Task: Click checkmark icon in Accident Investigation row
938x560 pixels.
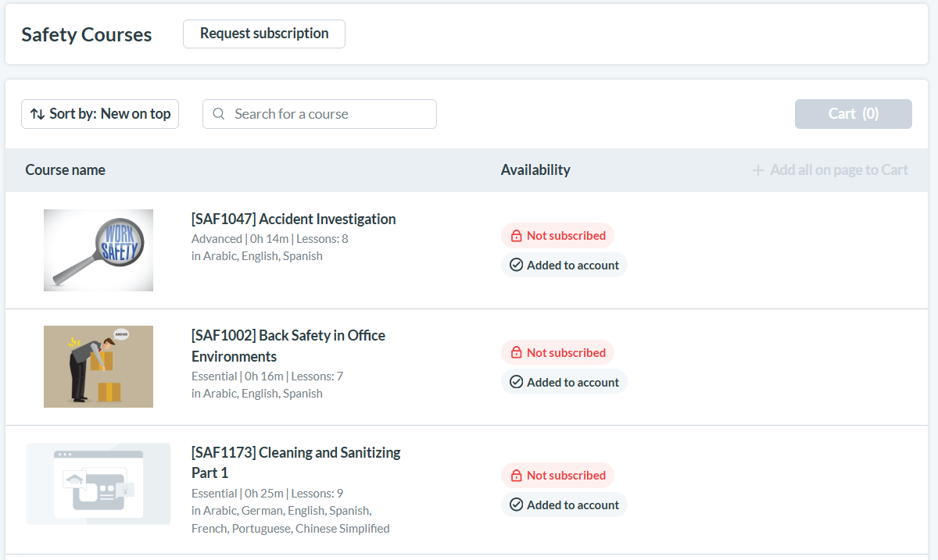Action: coord(516,266)
